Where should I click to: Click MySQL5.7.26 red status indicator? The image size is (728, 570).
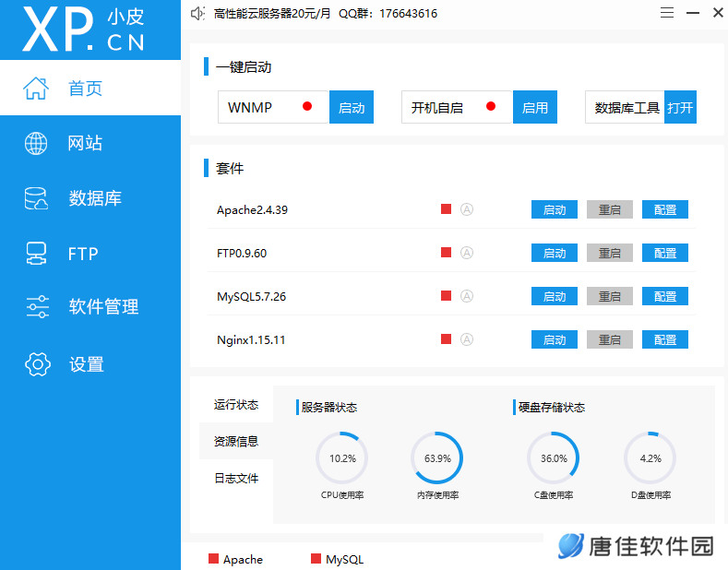(447, 295)
